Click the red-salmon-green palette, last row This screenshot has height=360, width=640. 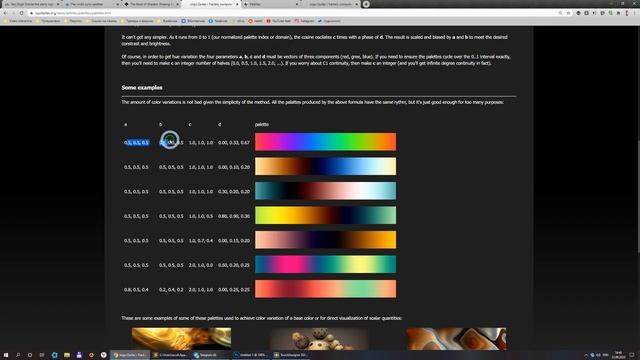(x=325, y=289)
